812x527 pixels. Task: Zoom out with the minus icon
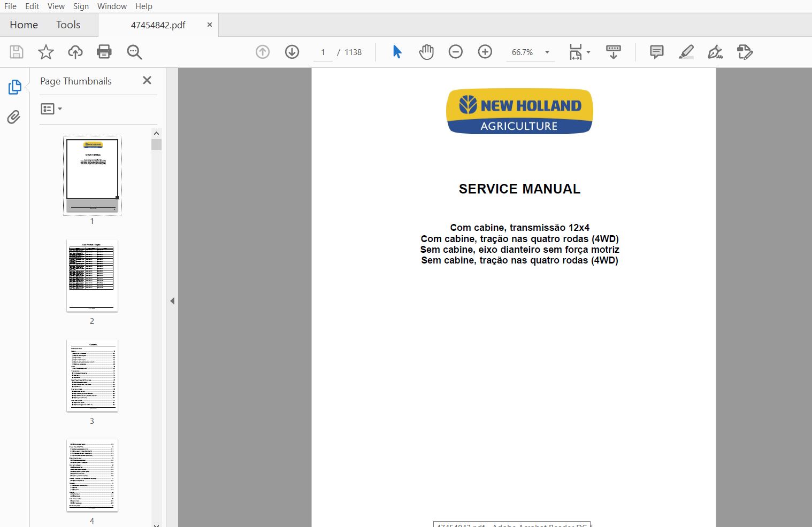click(456, 52)
